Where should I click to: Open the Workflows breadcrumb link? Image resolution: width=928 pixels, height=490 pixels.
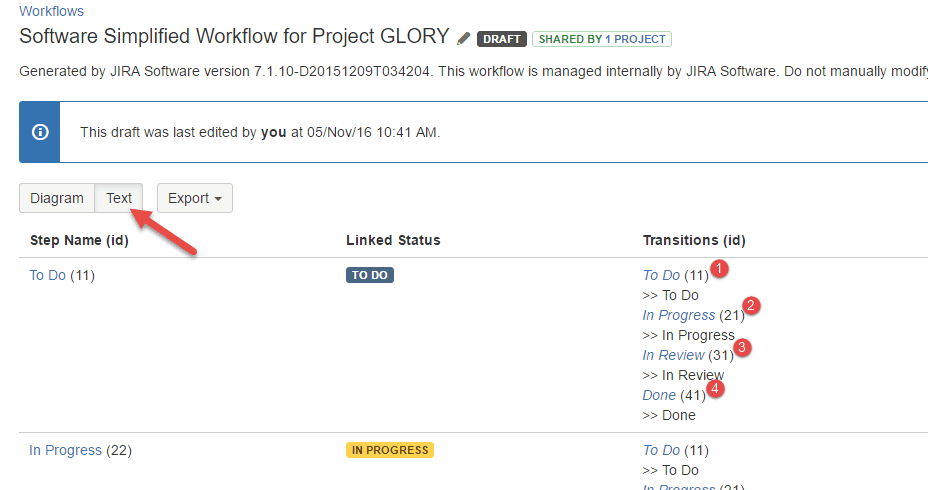(51, 11)
